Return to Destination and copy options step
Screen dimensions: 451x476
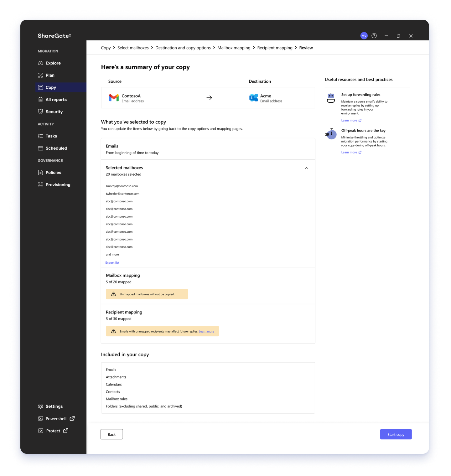point(183,48)
